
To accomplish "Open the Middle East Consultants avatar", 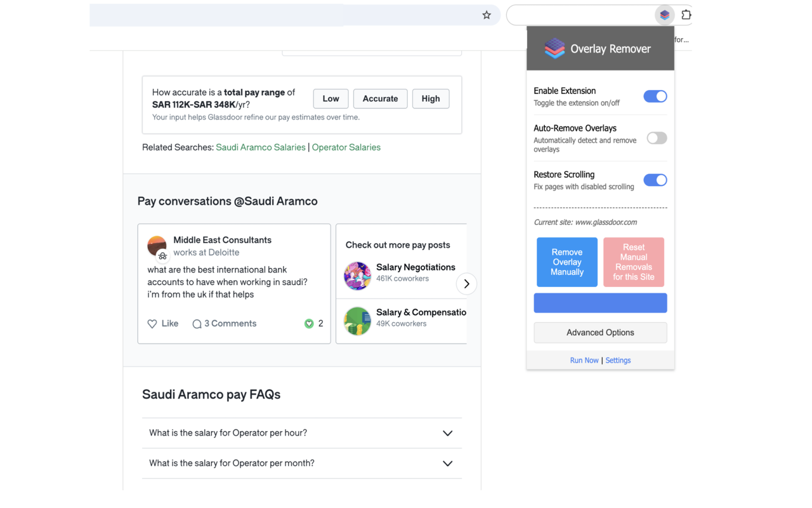I will (x=157, y=246).
